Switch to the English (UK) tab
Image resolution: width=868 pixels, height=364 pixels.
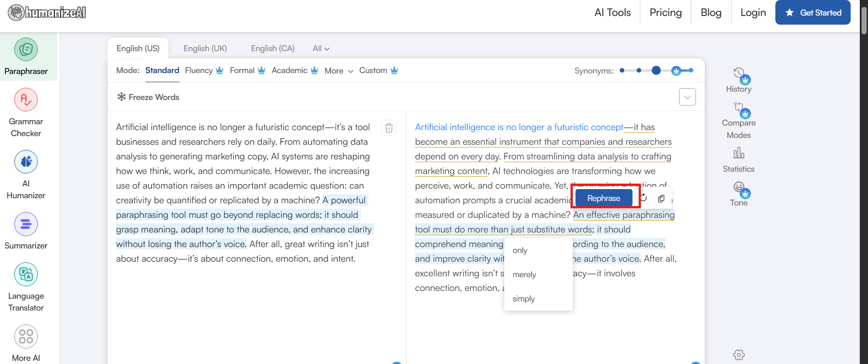coord(205,48)
